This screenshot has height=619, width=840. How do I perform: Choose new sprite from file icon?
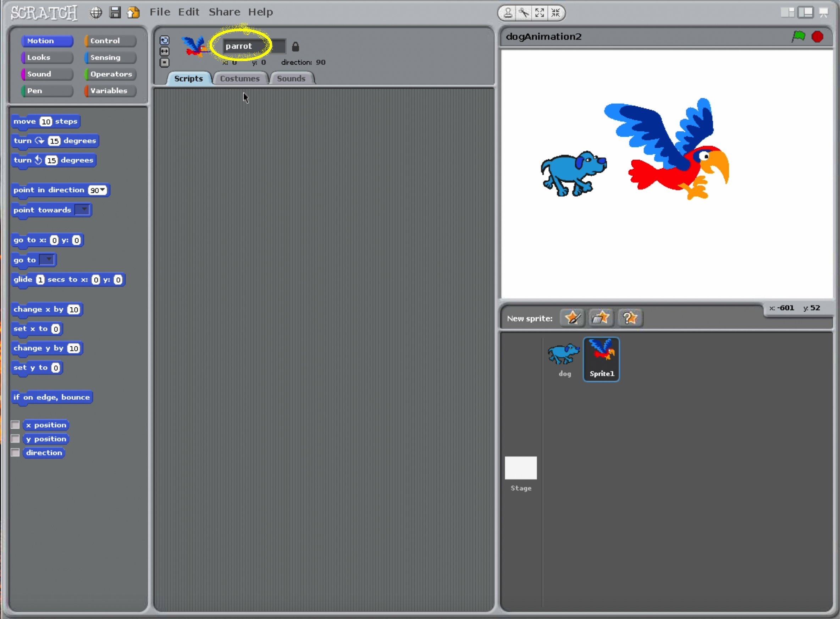(601, 318)
